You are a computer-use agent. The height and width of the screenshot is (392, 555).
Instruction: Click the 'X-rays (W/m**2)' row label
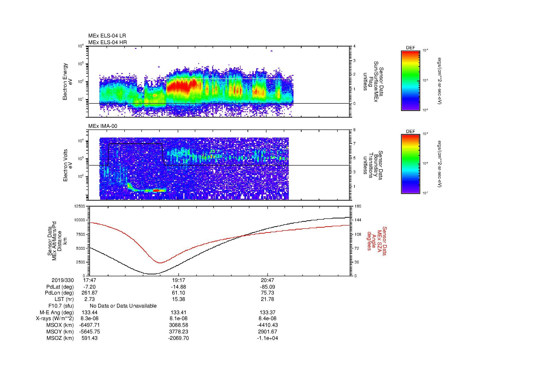tap(55, 319)
